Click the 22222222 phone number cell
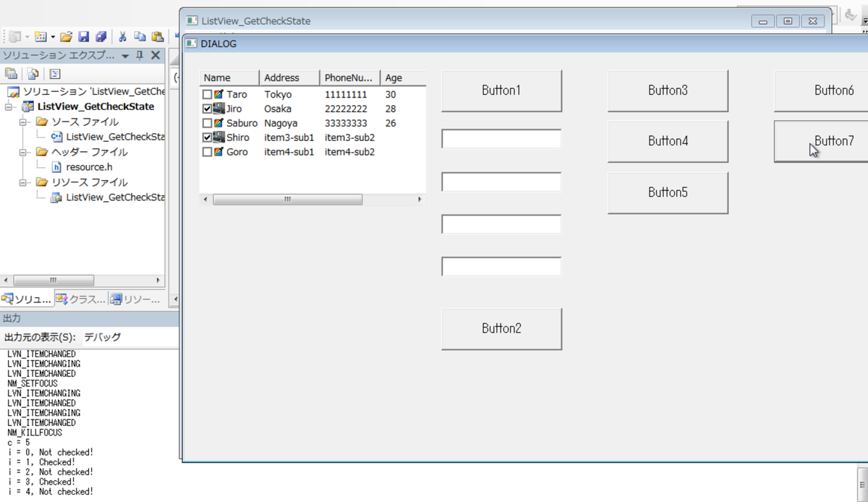The width and height of the screenshot is (868, 502). pyautogui.click(x=346, y=109)
